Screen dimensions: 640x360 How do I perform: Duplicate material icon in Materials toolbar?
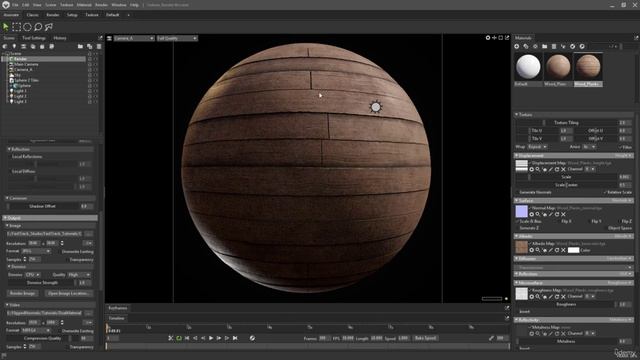(x=526, y=47)
